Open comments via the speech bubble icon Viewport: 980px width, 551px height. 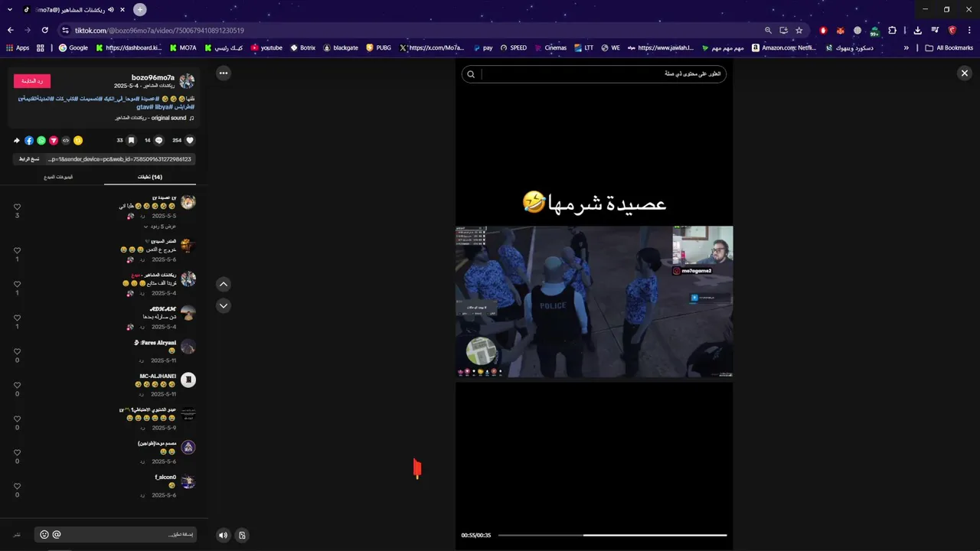coord(159,140)
